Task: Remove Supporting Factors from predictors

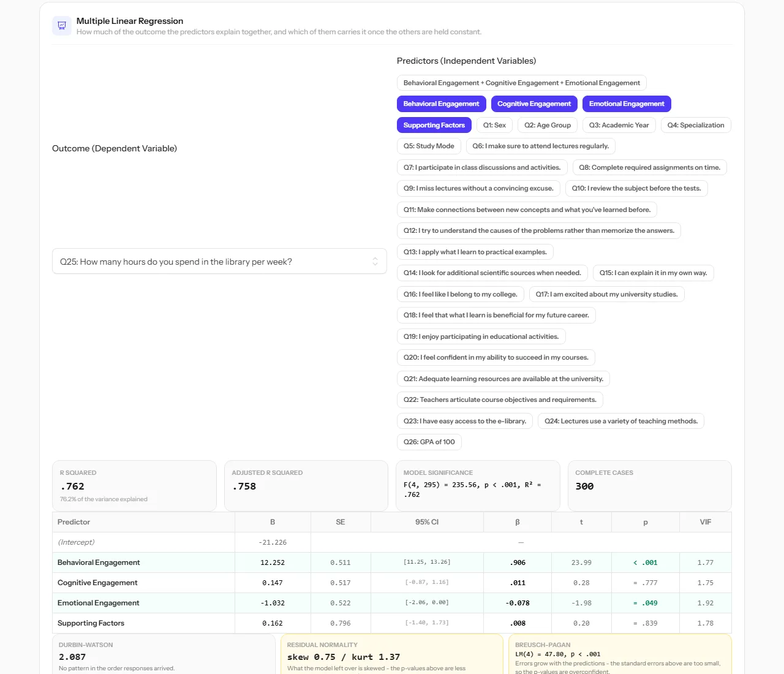Action: pos(434,125)
